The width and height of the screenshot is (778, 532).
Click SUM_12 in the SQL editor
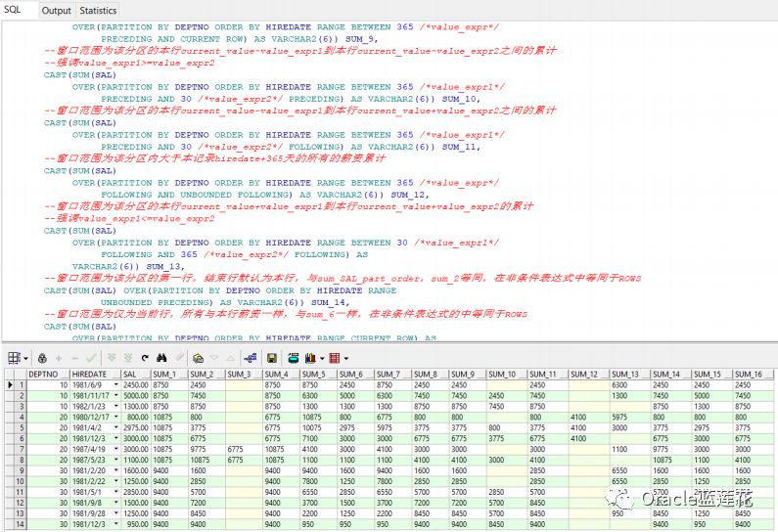[410, 195]
